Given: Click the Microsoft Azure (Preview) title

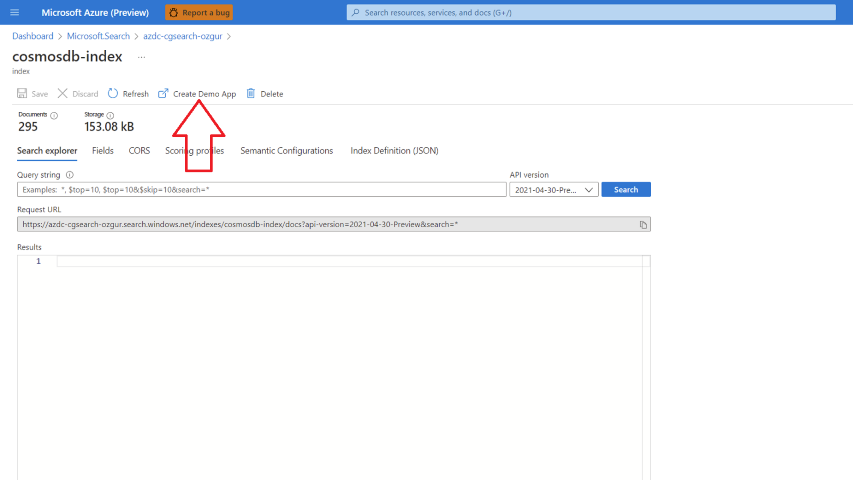Looking at the screenshot, I should click(95, 13).
